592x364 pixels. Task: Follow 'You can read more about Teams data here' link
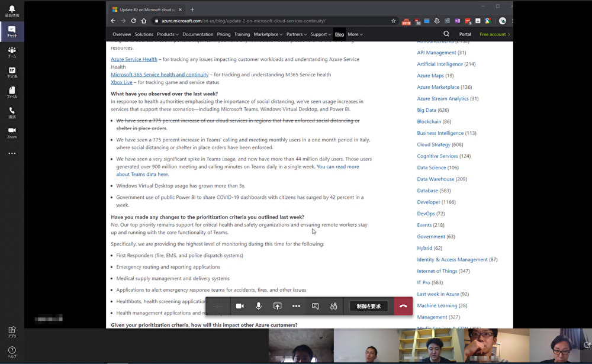click(x=237, y=170)
